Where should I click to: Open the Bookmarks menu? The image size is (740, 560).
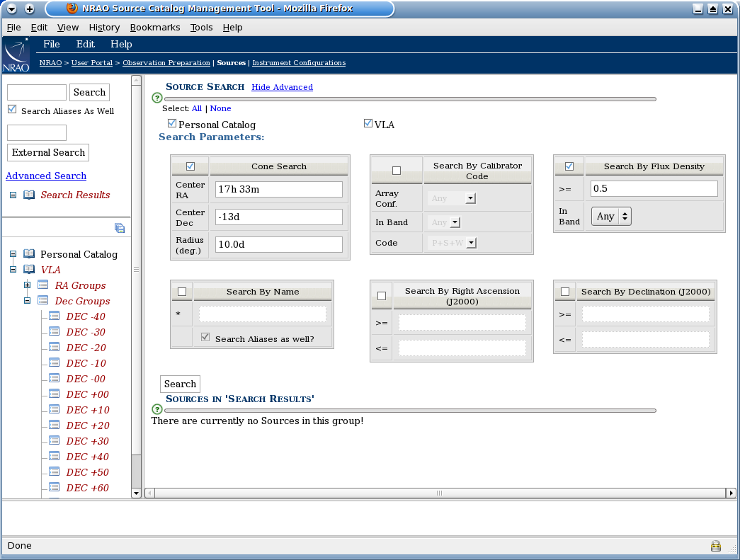click(154, 27)
